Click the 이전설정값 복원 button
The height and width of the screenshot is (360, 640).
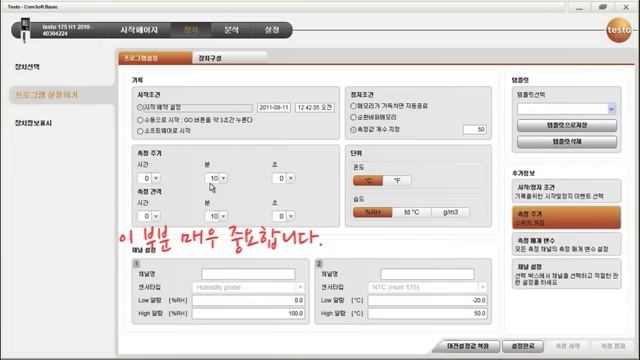[468, 346]
